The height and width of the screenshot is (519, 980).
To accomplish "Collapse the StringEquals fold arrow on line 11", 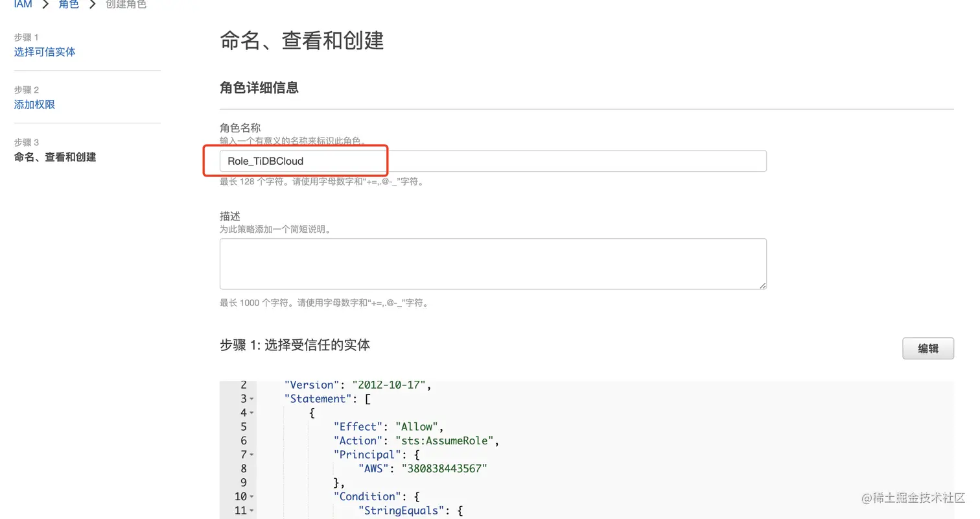I will click(x=251, y=511).
